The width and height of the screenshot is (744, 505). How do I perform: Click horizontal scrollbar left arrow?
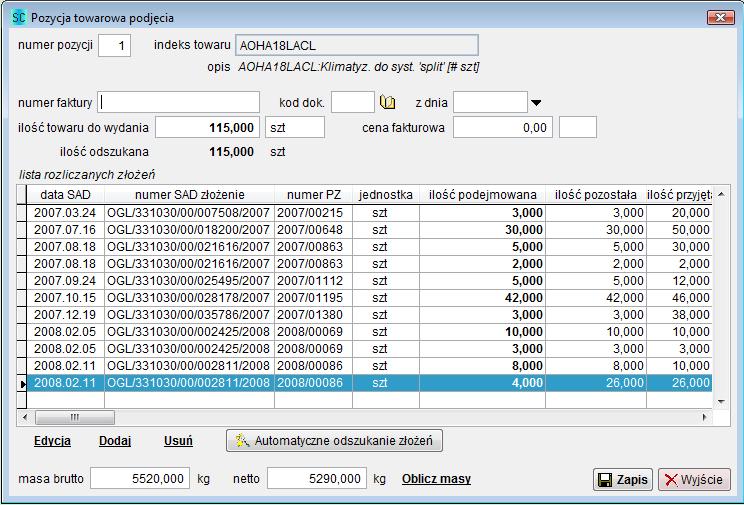[x=25, y=418]
